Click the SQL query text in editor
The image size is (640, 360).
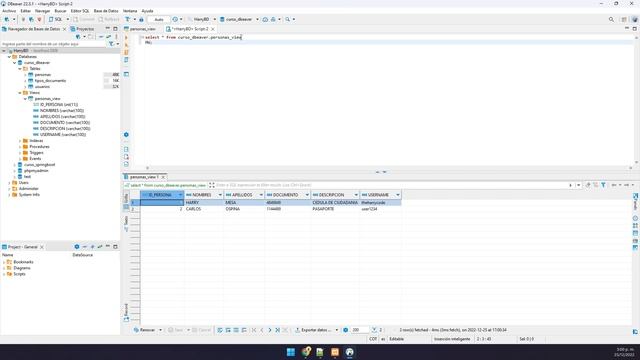tap(193, 37)
